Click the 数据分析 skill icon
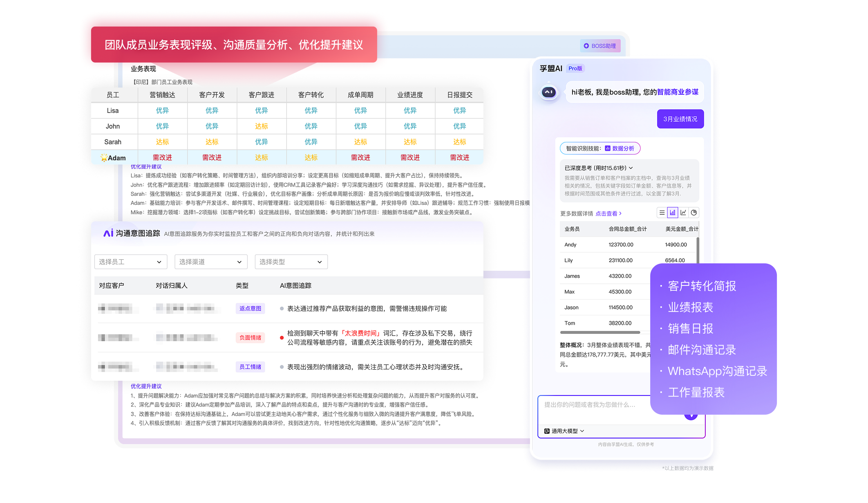The width and height of the screenshot is (868, 503). point(607,148)
